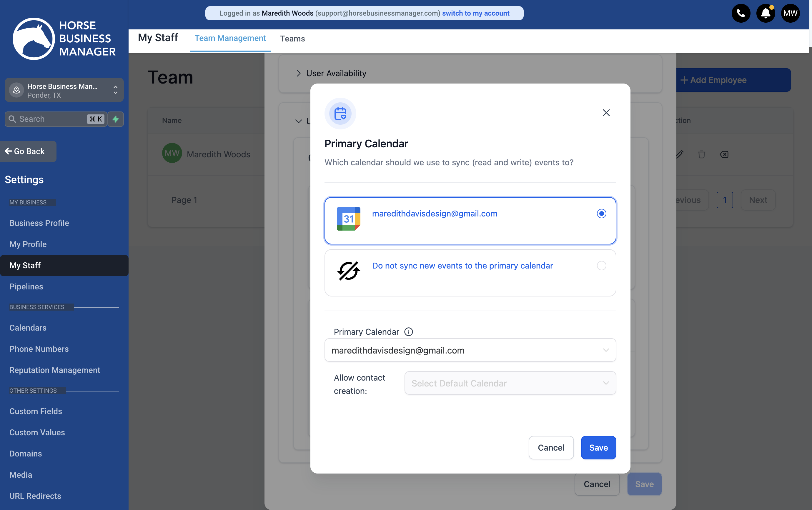Switch to the Team Management tab
The image size is (812, 510).
(230, 39)
